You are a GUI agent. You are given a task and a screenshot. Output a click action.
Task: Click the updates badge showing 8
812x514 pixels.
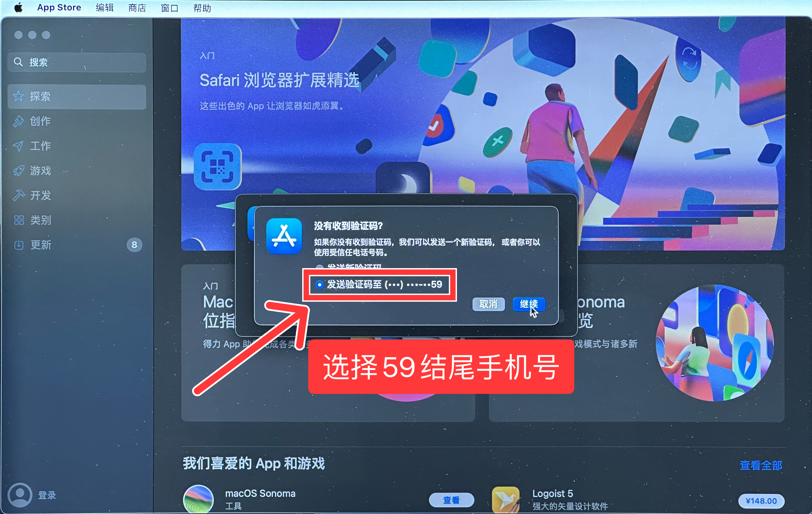click(134, 245)
